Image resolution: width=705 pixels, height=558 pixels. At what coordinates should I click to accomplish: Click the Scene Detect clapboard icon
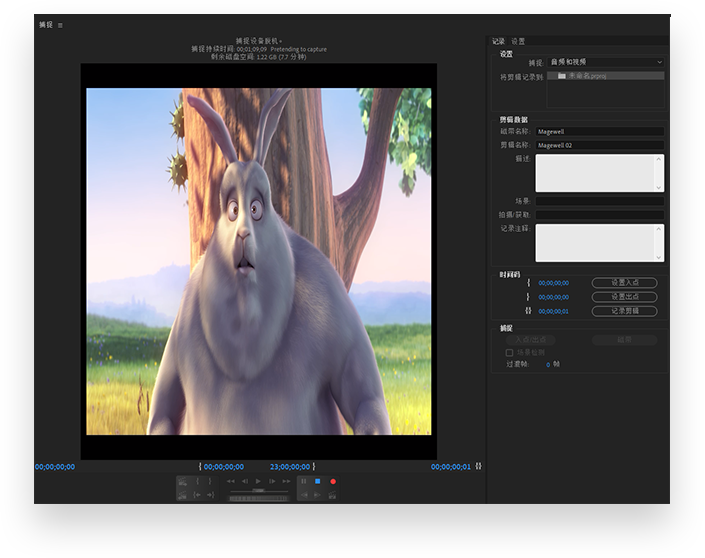333,495
